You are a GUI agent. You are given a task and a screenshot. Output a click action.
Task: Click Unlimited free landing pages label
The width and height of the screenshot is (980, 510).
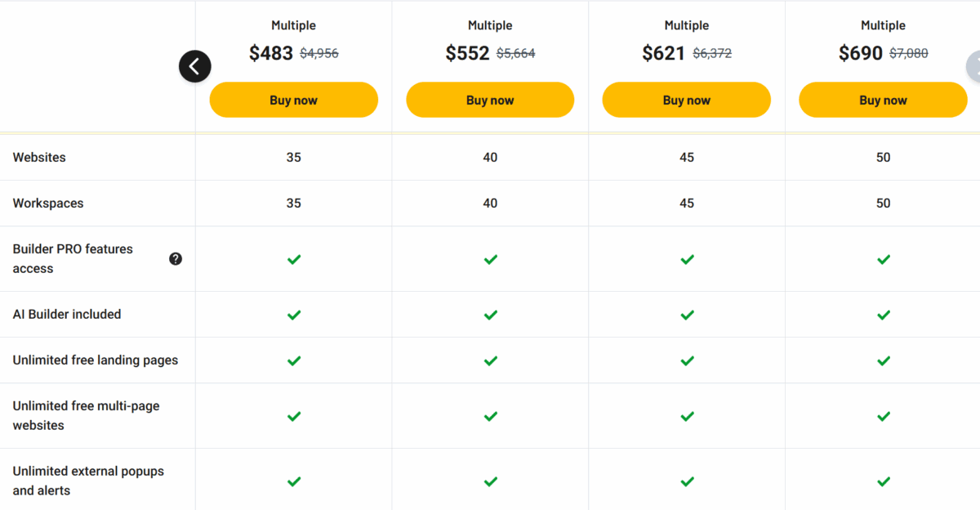pos(96,360)
